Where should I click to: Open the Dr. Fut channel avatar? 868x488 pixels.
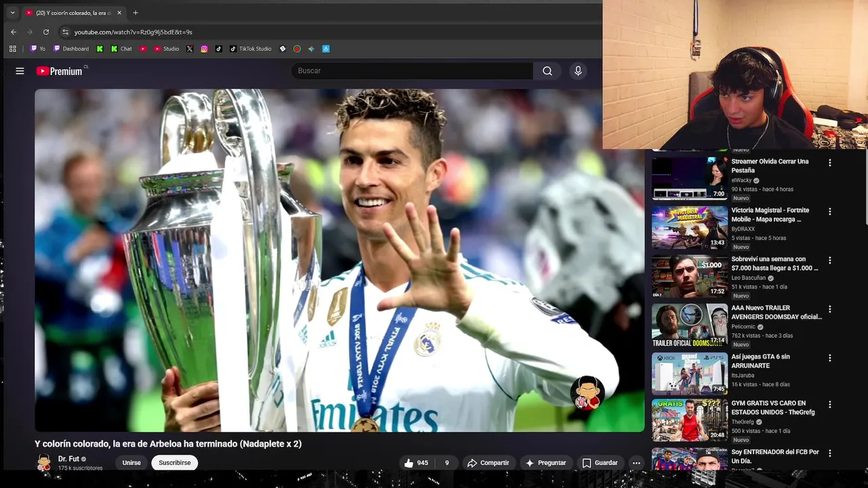click(x=44, y=463)
